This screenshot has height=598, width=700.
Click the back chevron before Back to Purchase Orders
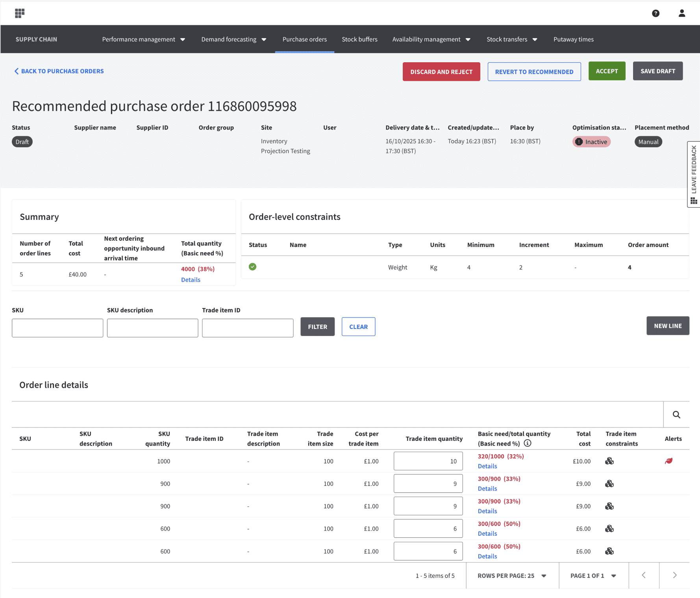click(17, 71)
